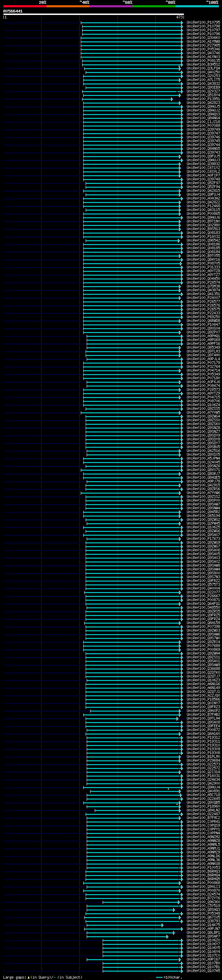Select the UniRef100_A7YVW5 label
Viewport: 222px width, 980px height.
pos(203,412)
